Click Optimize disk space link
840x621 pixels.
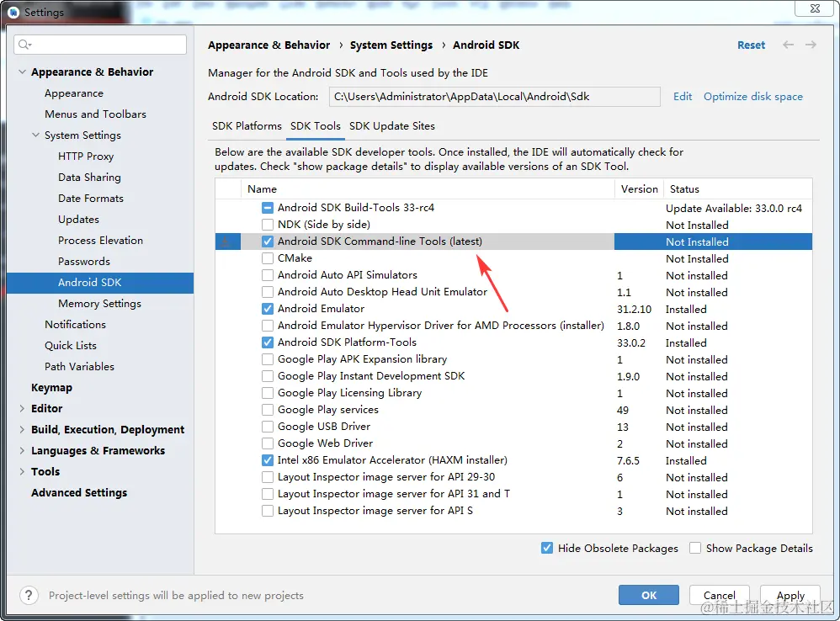(x=752, y=97)
